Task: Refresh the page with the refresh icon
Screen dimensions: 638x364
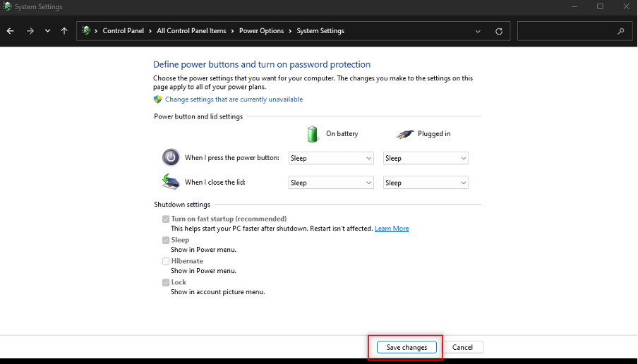Action: click(499, 31)
